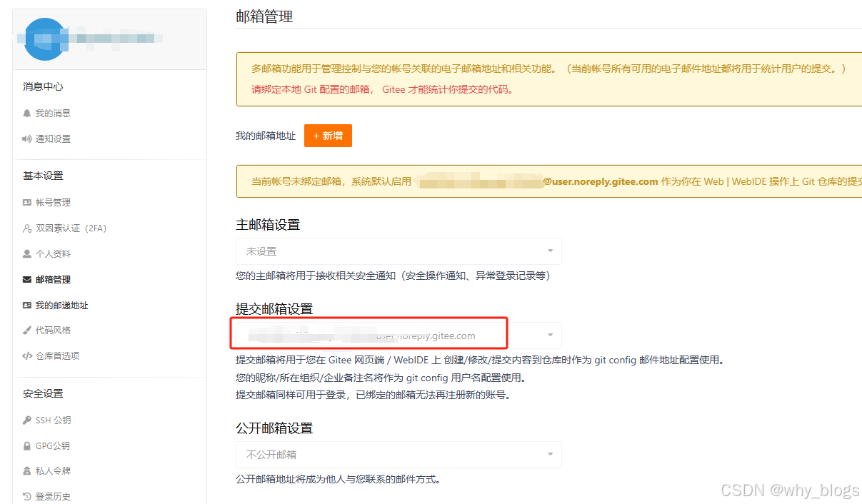Image resolution: width=862 pixels, height=504 pixels.
Task: Click the 消息中心 section heading
Action: pyautogui.click(x=43, y=86)
